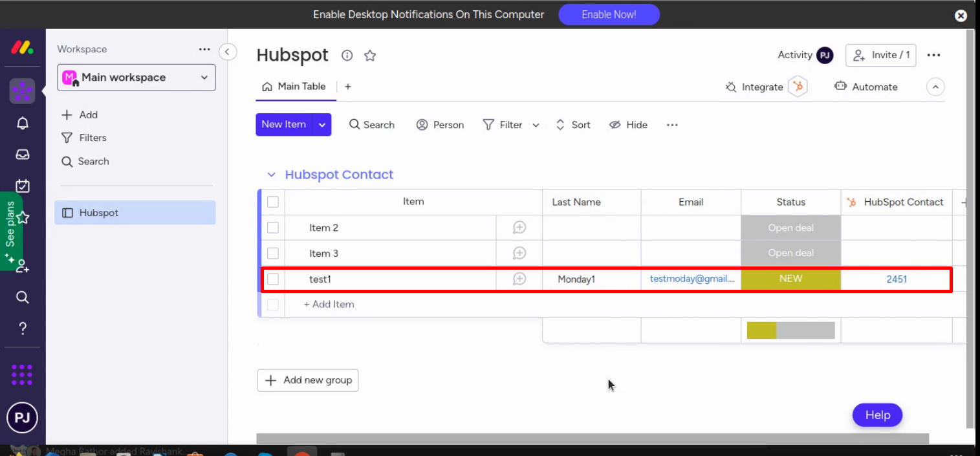Open the sidebar search magnifier icon
Screen dimensions: 980x456
click(22, 297)
